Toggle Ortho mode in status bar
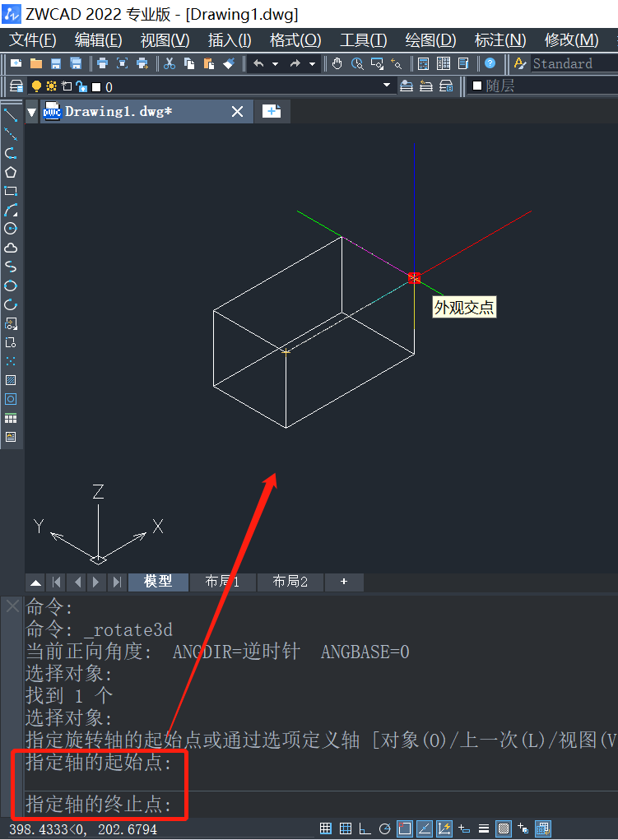Image resolution: width=618 pixels, height=840 pixels. (365, 828)
